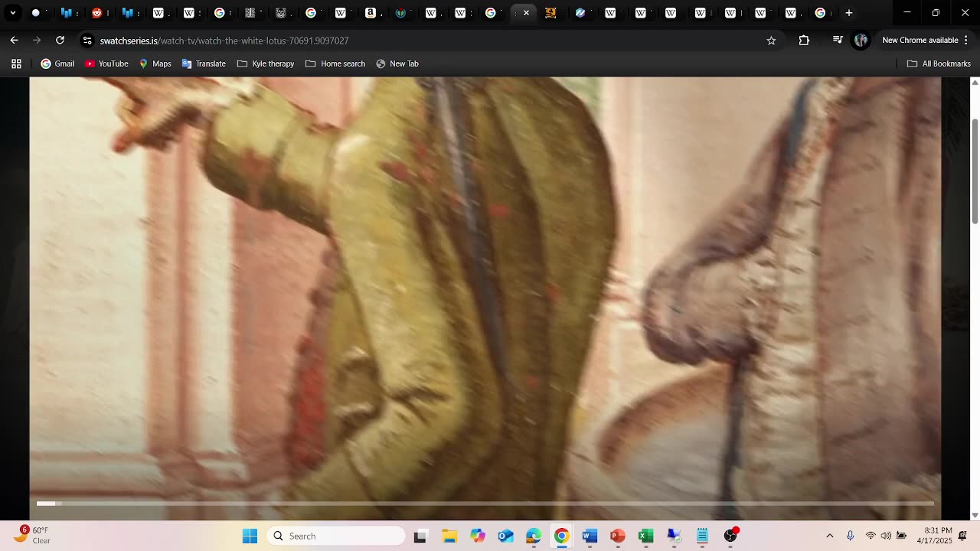The image size is (980, 551).
Task: Click the taskbar Search box
Action: [336, 536]
